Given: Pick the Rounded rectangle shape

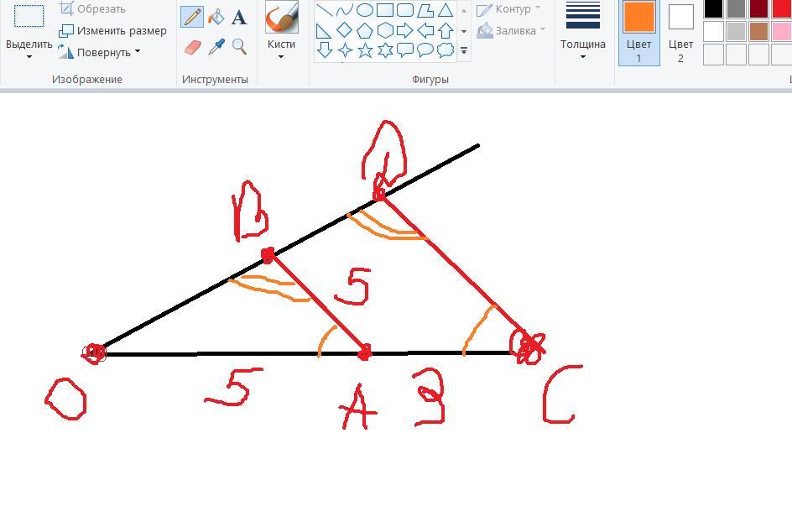Looking at the screenshot, I should coord(405,9).
